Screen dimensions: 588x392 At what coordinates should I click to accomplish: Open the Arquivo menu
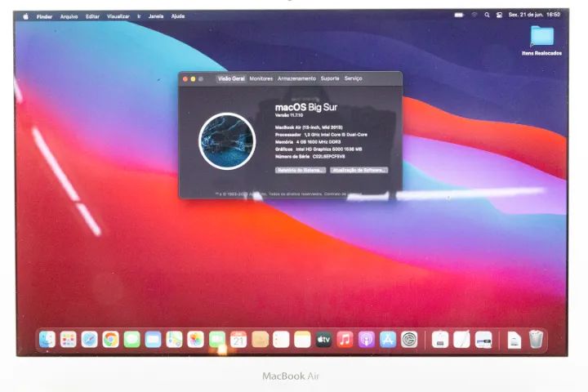(x=69, y=16)
